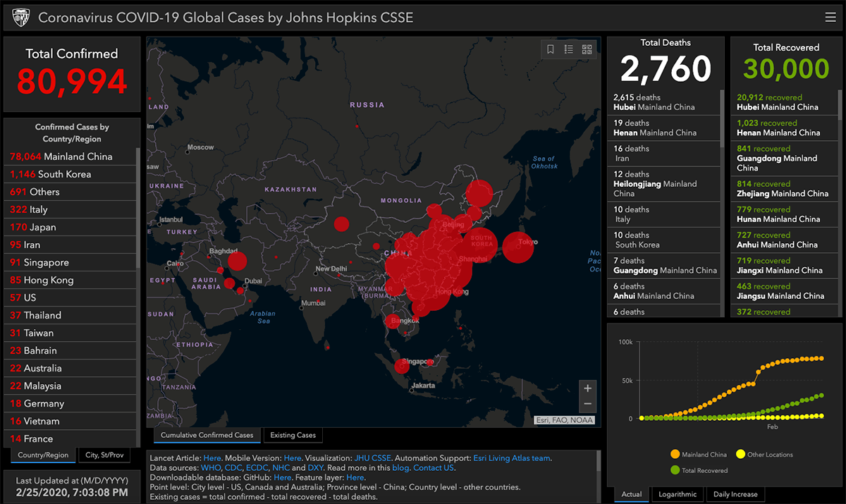This screenshot has height=504, width=846.
Task: Open the hamburger menu in the header
Action: pyautogui.click(x=830, y=18)
